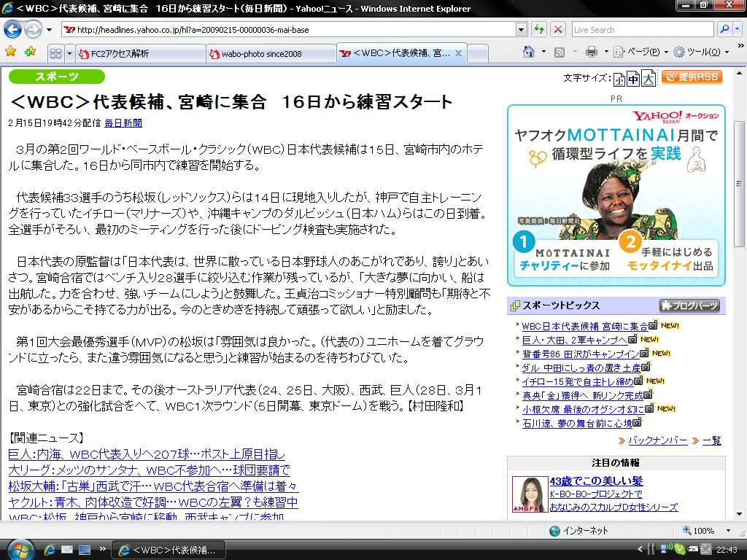Print the page with the printer icon
Screen dimensions: 747x560
591,52
